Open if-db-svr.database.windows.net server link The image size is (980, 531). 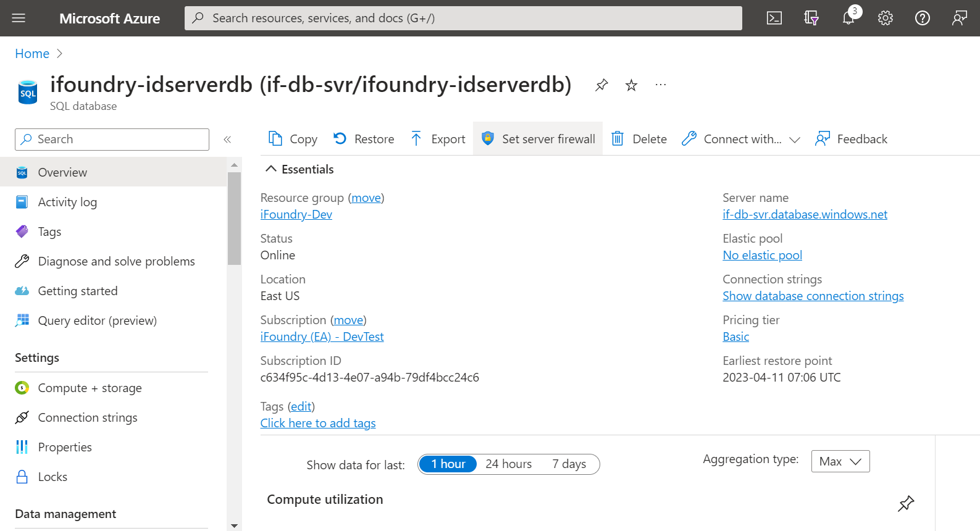coord(805,214)
